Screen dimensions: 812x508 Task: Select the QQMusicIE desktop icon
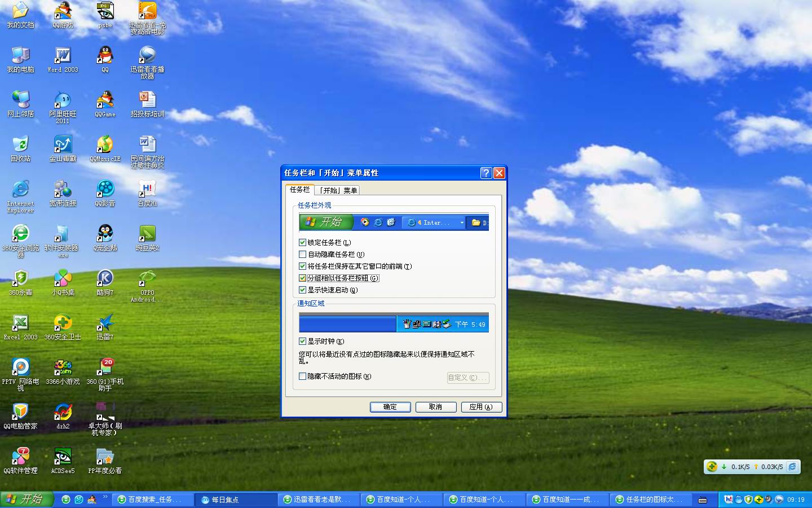point(105,149)
